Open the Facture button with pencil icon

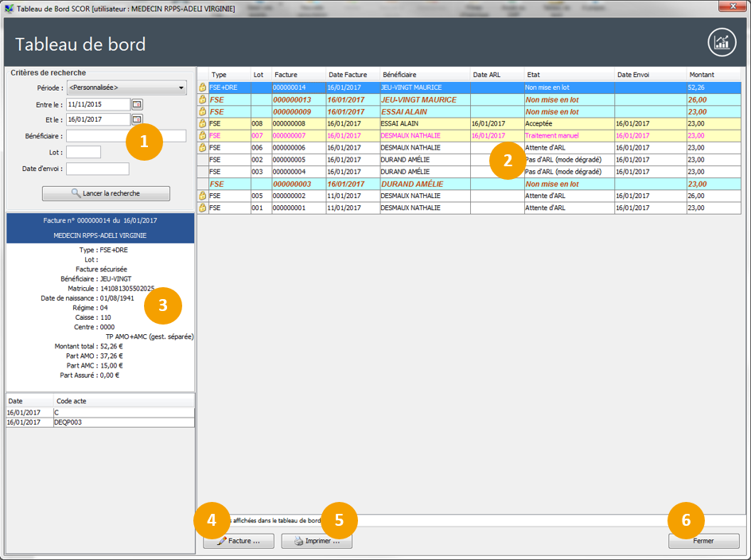(x=239, y=541)
